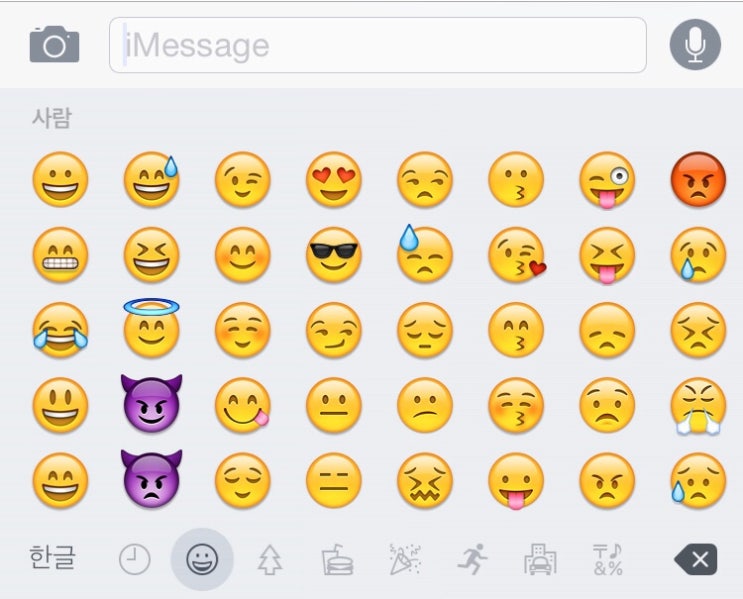Switch to 한글 keyboard
The width and height of the screenshot is (743, 599).
[53, 558]
